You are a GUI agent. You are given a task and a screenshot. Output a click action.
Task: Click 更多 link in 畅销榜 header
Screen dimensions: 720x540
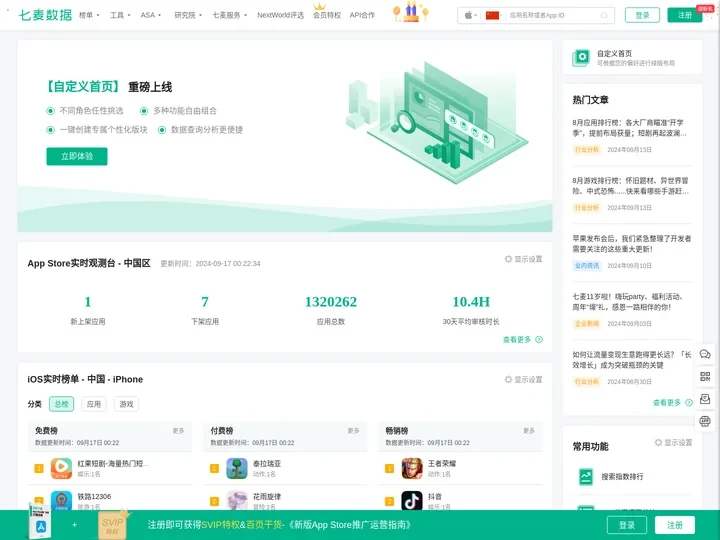529,431
